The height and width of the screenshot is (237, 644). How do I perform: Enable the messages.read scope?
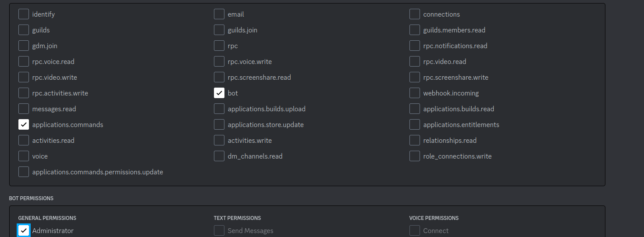pos(24,109)
